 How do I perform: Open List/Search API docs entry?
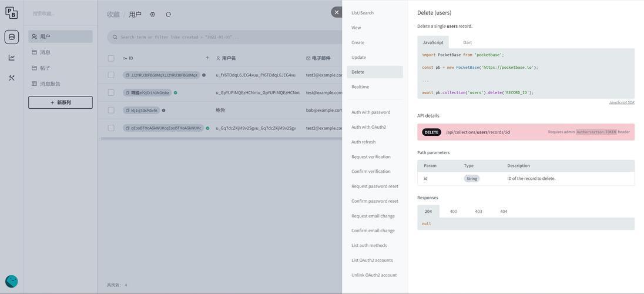click(363, 13)
